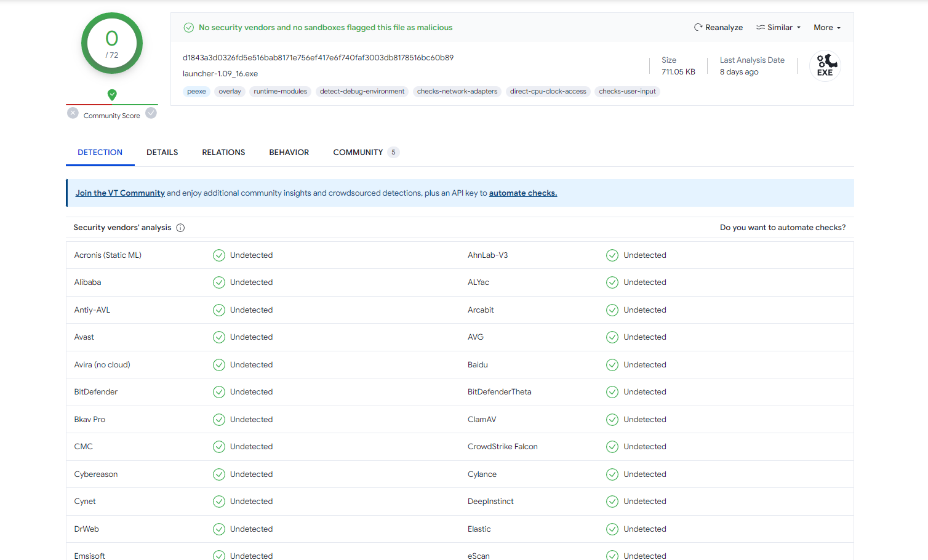The width and height of the screenshot is (928, 560).
Task: Click the Cybereason vendor name
Action: 96,474
